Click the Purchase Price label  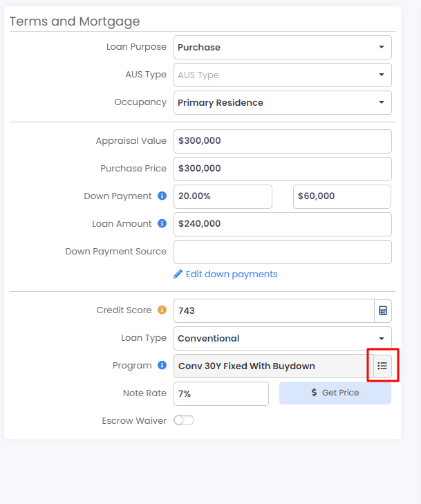click(x=133, y=168)
